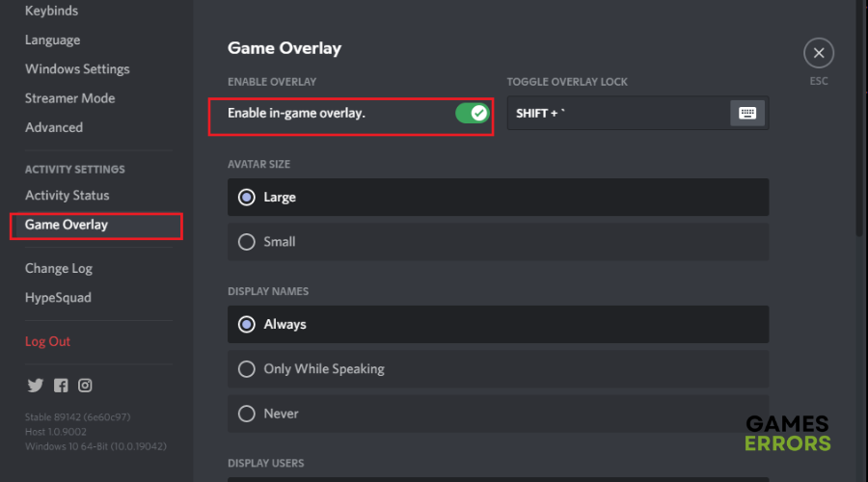Choose Only While Speaking option
868x482 pixels.
tap(499, 369)
